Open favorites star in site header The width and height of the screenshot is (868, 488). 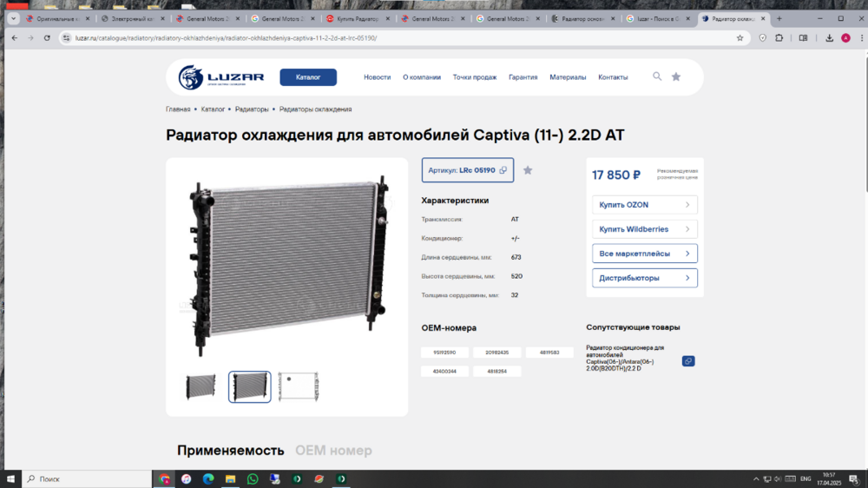point(676,77)
